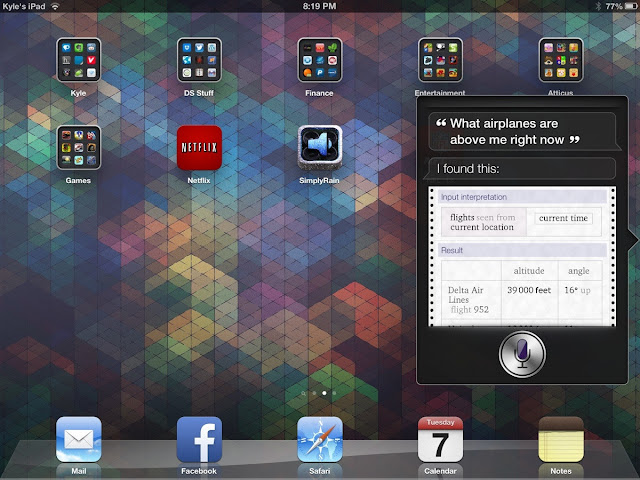Tap the Result header
The width and height of the screenshot is (640, 480).
tap(522, 250)
